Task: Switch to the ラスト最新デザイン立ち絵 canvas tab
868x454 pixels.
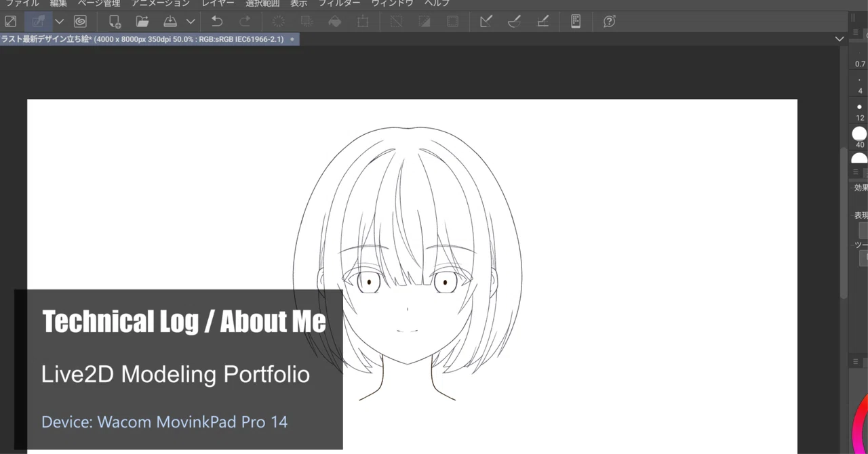Action: click(150, 39)
